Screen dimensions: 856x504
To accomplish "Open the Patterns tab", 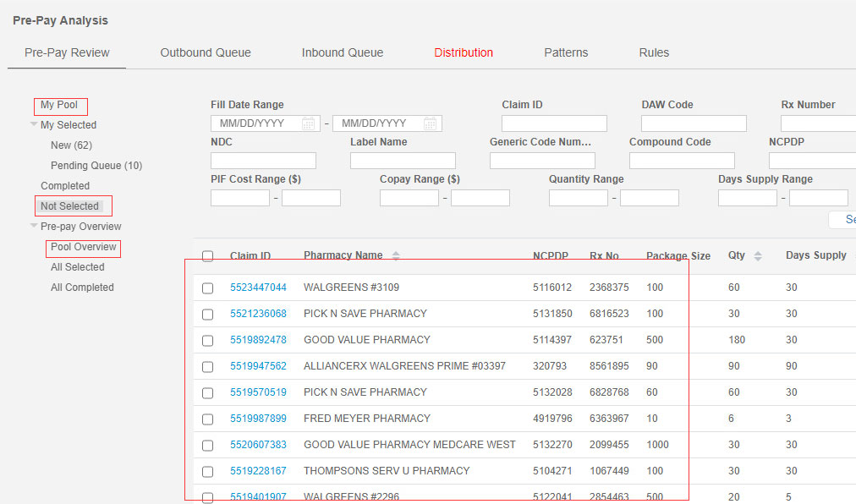I will (x=566, y=52).
